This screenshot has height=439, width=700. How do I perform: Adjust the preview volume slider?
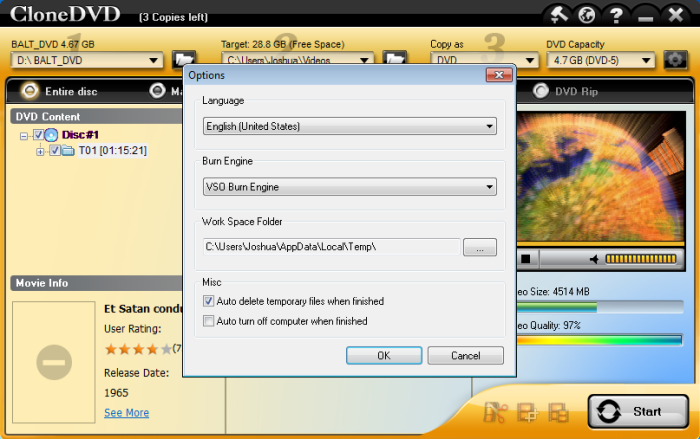coord(641,259)
